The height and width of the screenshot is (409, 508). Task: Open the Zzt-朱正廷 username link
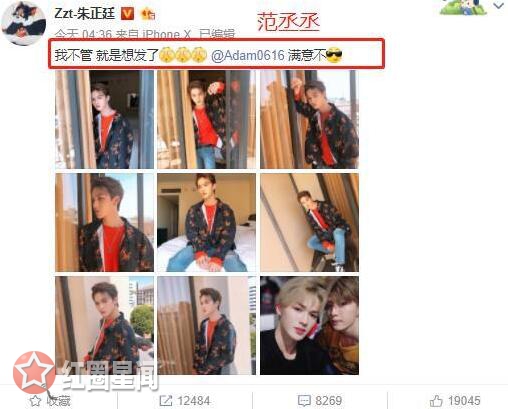coord(84,14)
